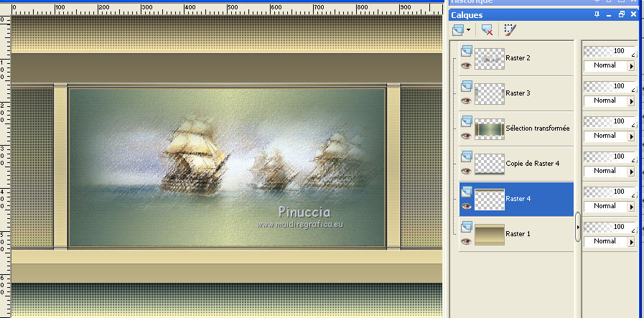Viewport: 644px width, 318px height.
Task: Adjust opacity slider of Raster 1 layer
Action: pos(610,227)
